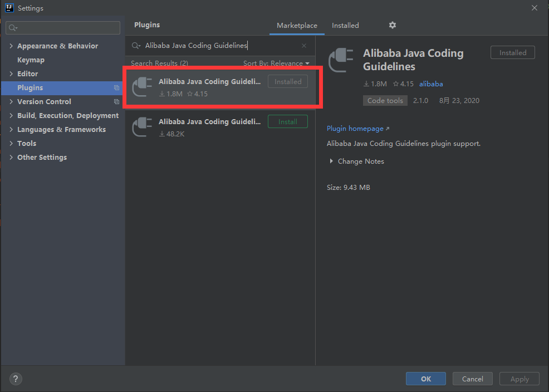The image size is (549, 392).
Task: Clear the plugin search text
Action: click(304, 46)
